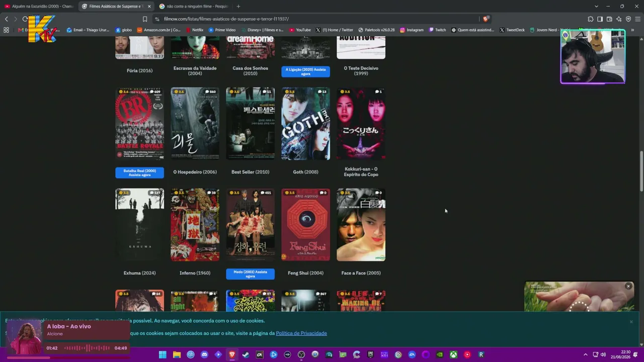This screenshot has height=362, width=644.
Task: Open the volume control in system tray
Action: [603, 354]
